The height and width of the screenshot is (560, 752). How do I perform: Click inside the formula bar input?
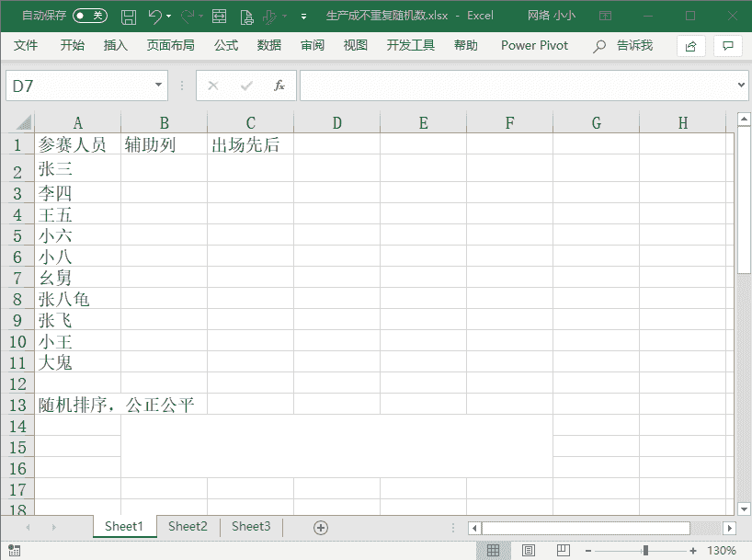click(x=518, y=86)
